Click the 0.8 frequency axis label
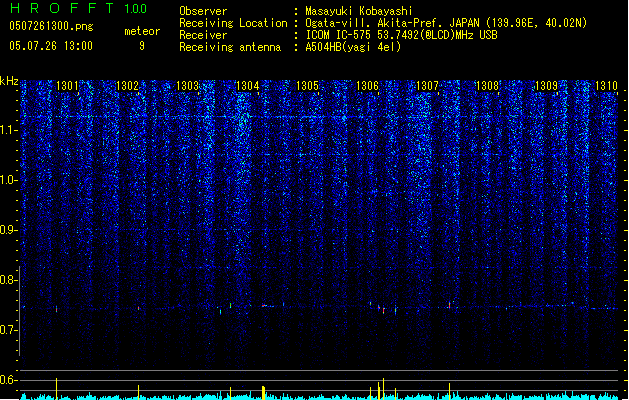Screen dimensions: 629x400 [x=9, y=280]
